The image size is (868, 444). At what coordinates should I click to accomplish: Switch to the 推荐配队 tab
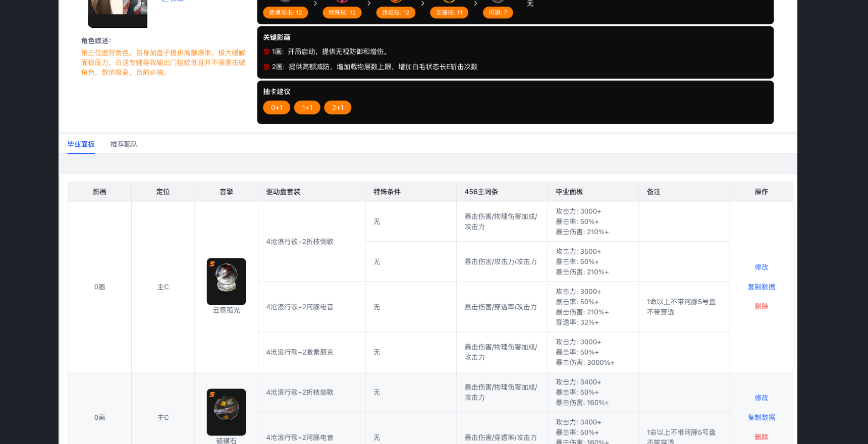(124, 144)
